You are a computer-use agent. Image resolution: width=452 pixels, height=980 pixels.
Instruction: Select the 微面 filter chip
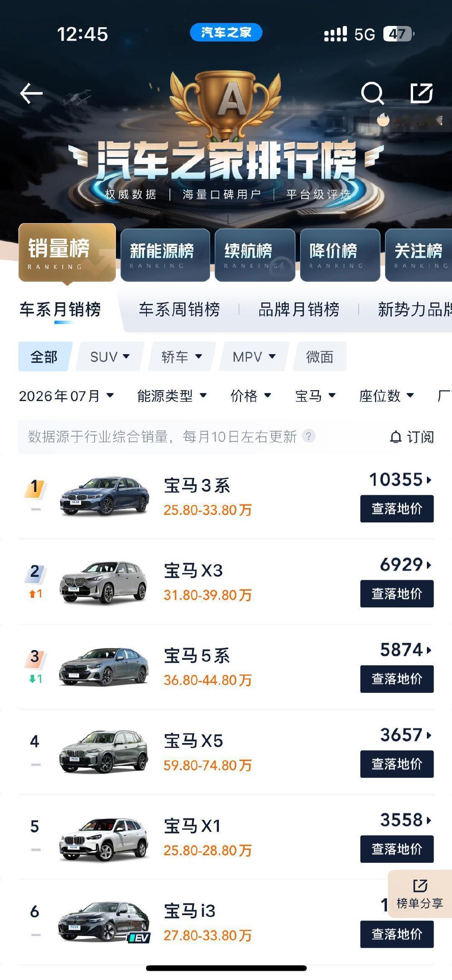tap(320, 357)
